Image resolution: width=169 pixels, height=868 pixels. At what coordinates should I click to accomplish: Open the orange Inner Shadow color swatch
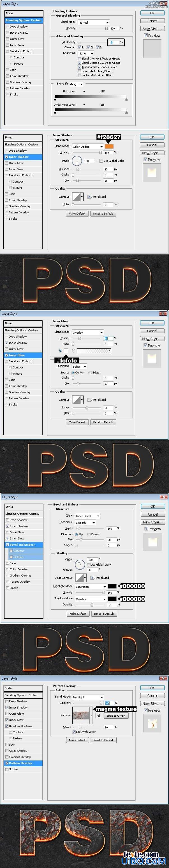click(x=109, y=146)
